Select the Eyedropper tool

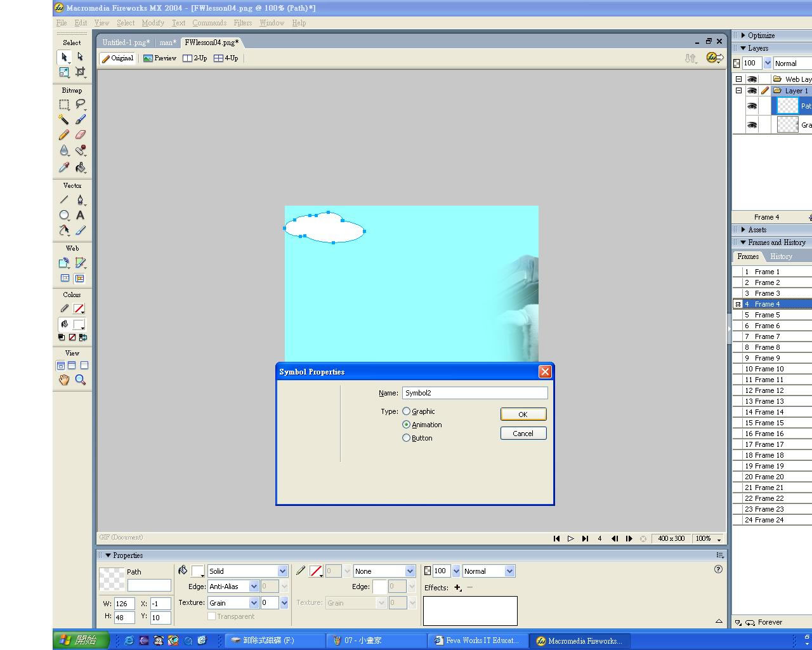point(64,168)
